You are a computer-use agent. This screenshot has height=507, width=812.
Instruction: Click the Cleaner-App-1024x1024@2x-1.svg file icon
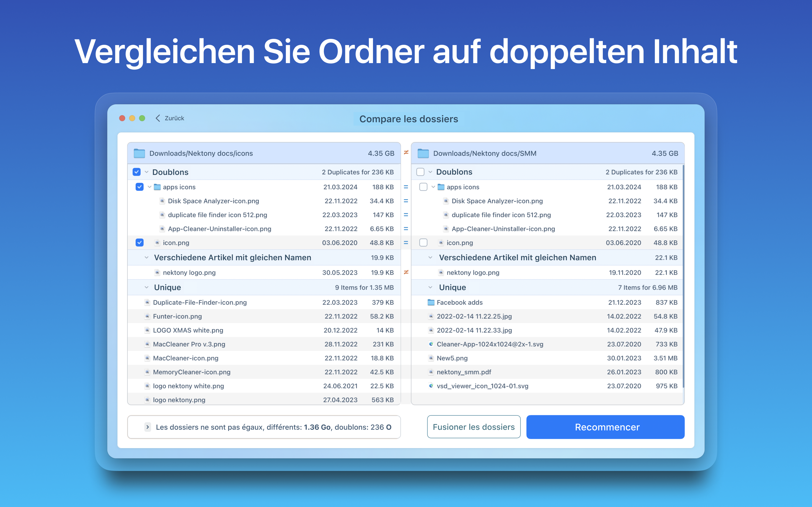(x=431, y=344)
